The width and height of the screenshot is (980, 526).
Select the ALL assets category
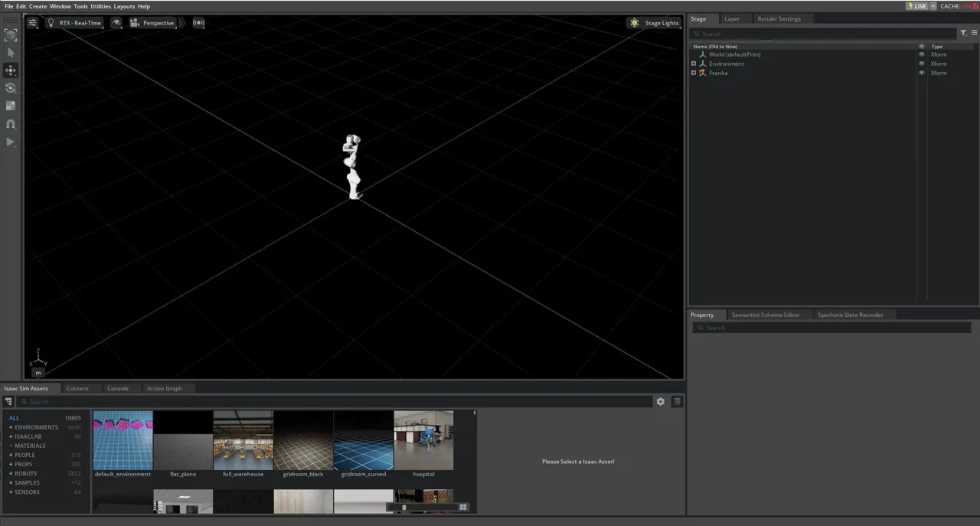pyautogui.click(x=14, y=417)
